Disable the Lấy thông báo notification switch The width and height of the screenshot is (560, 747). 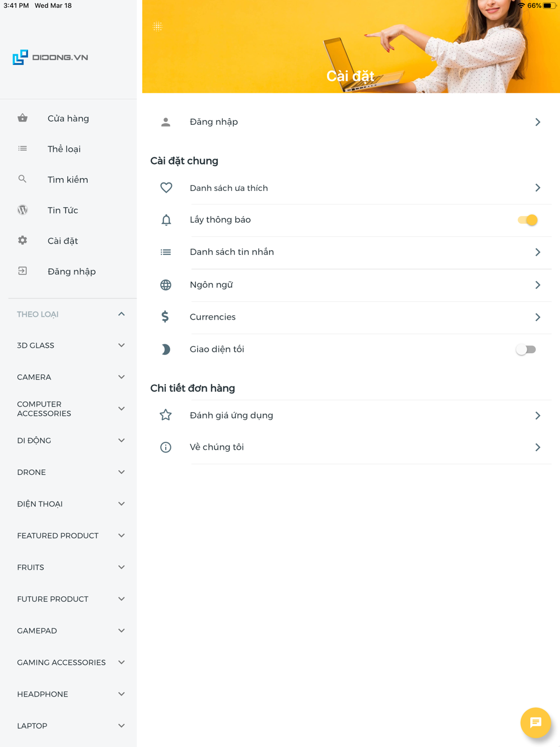click(x=528, y=220)
